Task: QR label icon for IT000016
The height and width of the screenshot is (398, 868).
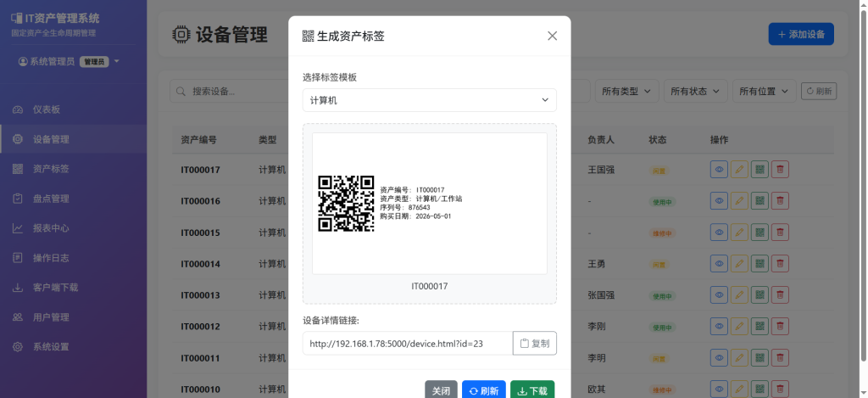Action: pyautogui.click(x=759, y=200)
